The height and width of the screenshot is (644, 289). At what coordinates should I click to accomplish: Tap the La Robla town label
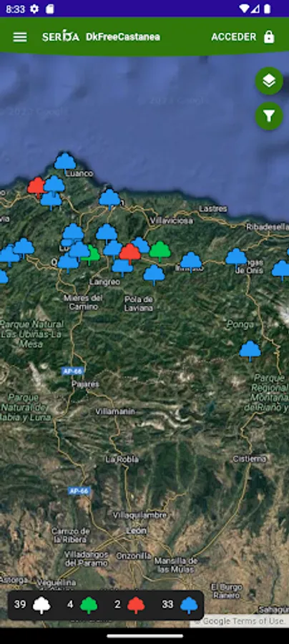[x=122, y=459]
